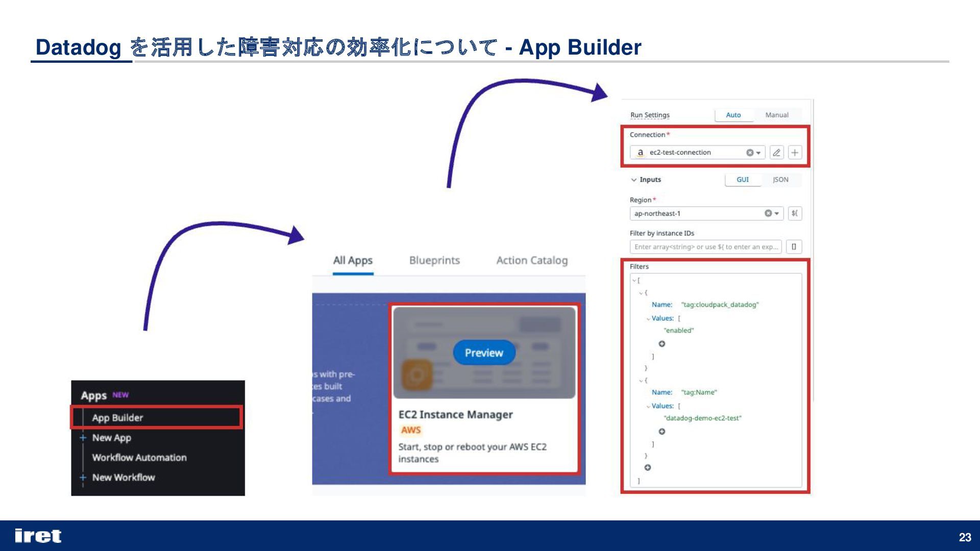The height and width of the screenshot is (551, 980).
Task: Add a new filter object at Filters end
Action: (648, 467)
